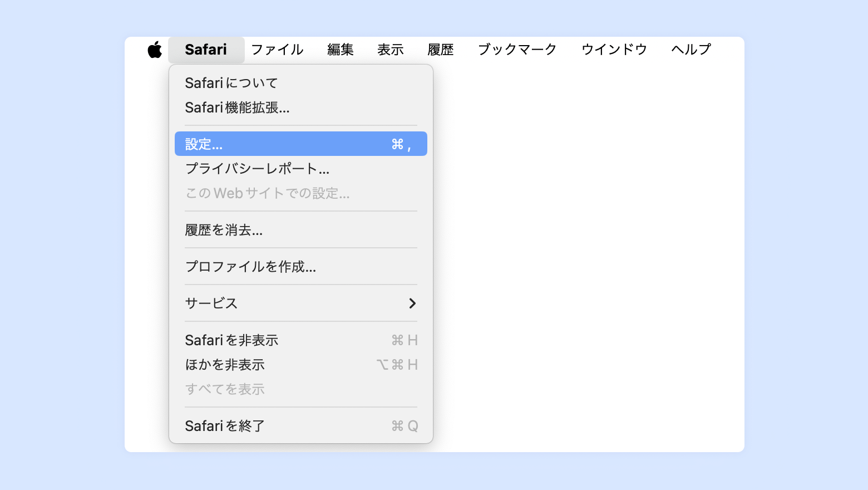
Task: Open the サービス submenu item
Action: pyautogui.click(x=211, y=303)
